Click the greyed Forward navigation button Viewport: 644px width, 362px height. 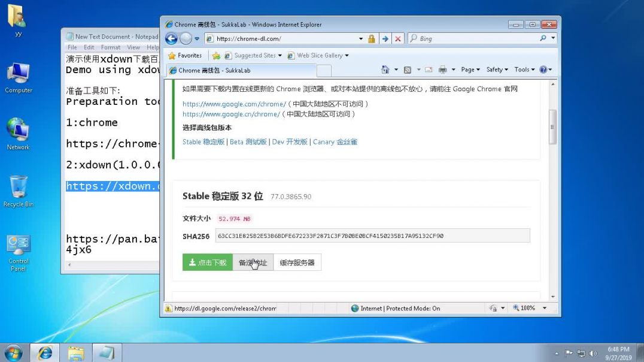186,39
